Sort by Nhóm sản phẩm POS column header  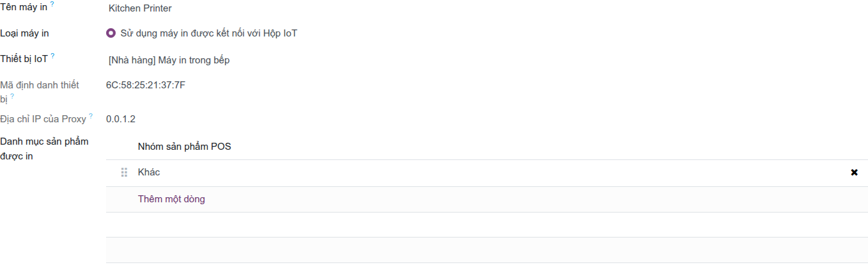pyautogui.click(x=185, y=147)
